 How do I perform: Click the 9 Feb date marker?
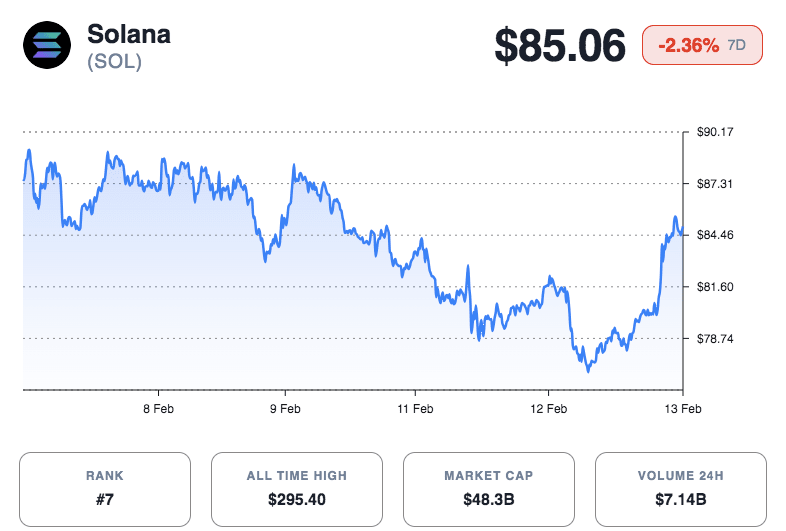[285, 408]
